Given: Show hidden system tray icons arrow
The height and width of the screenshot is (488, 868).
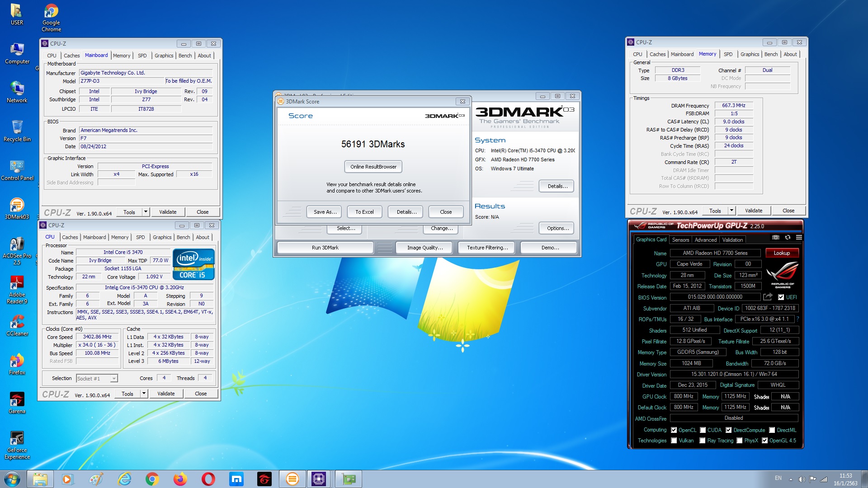Looking at the screenshot, I should pyautogui.click(x=791, y=479).
